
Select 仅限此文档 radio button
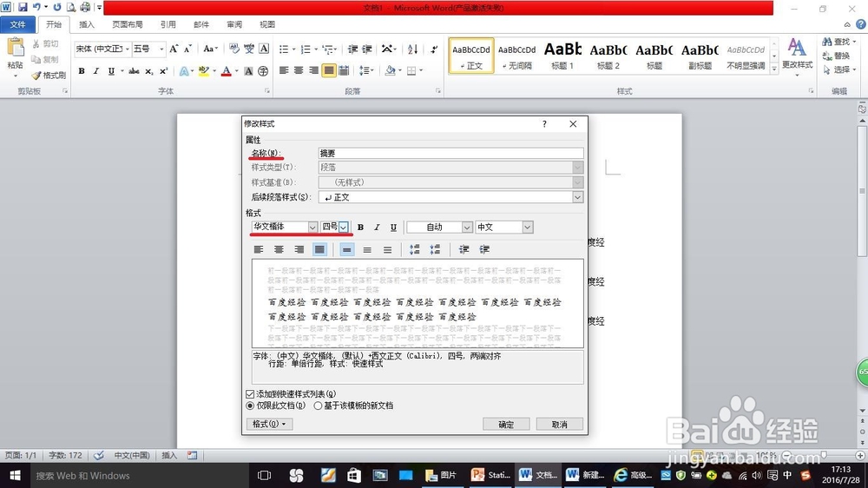[x=250, y=406]
